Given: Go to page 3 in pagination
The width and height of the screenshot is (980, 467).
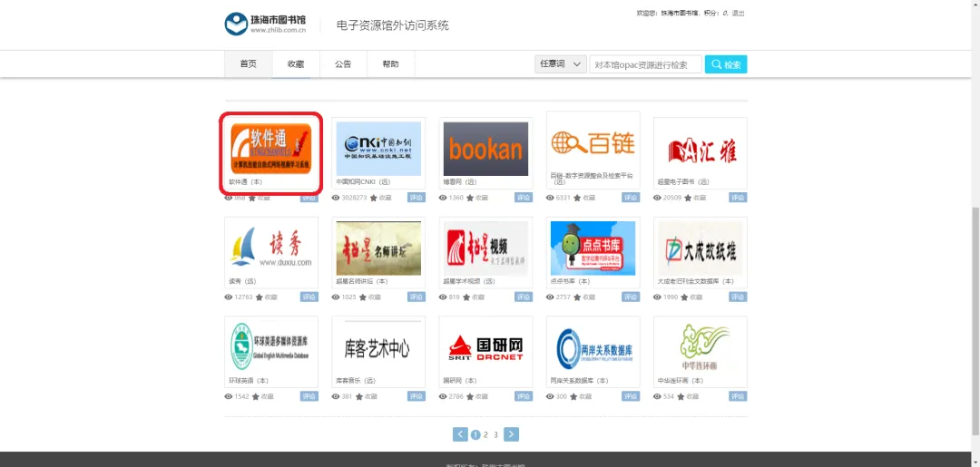Looking at the screenshot, I should pos(495,434).
